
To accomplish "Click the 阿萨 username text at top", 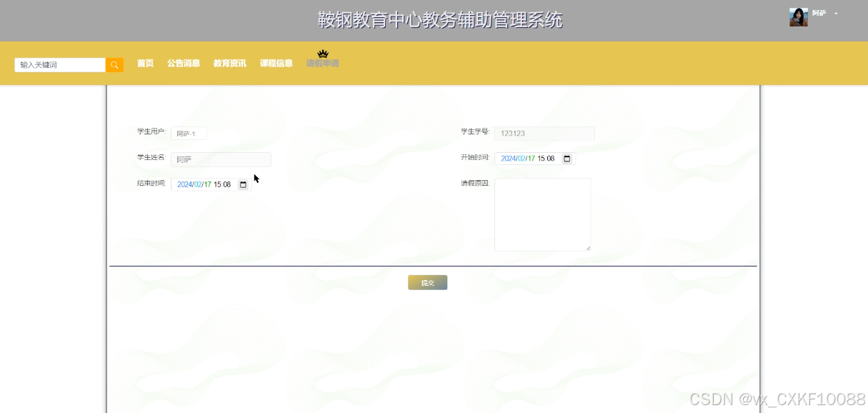I will click(x=819, y=14).
